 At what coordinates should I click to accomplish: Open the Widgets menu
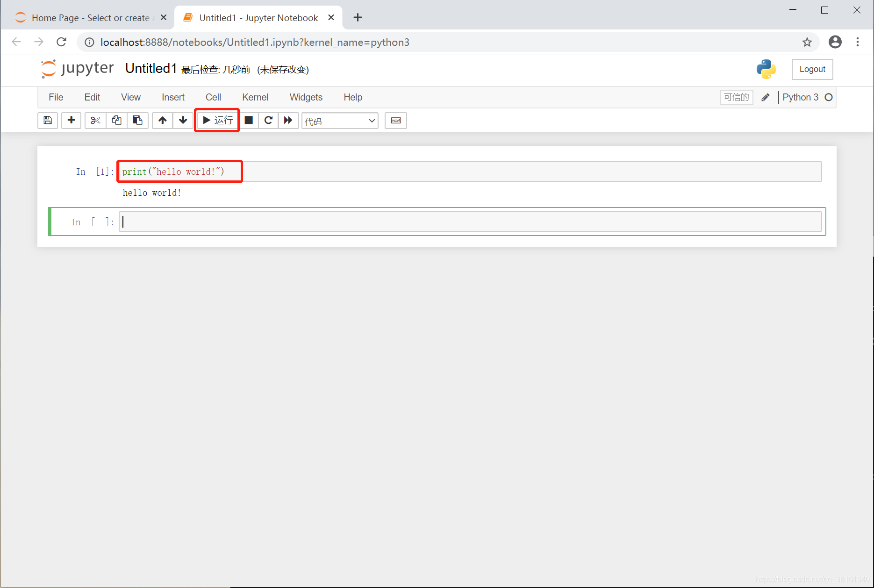[x=306, y=97]
